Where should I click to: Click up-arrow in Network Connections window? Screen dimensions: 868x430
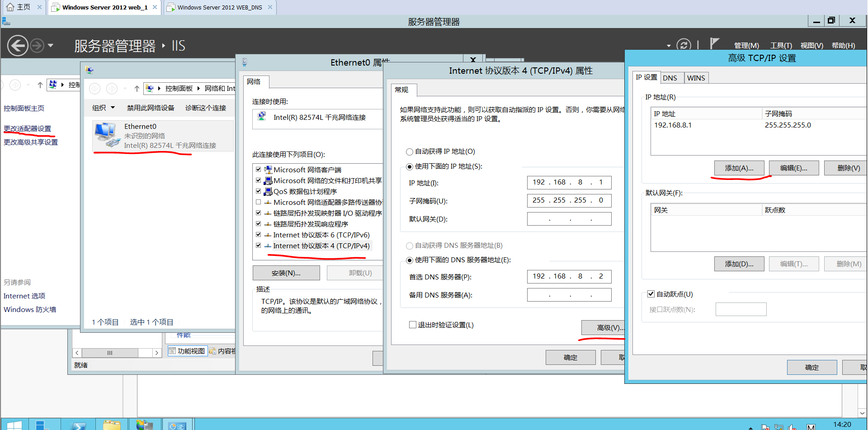tap(137, 89)
